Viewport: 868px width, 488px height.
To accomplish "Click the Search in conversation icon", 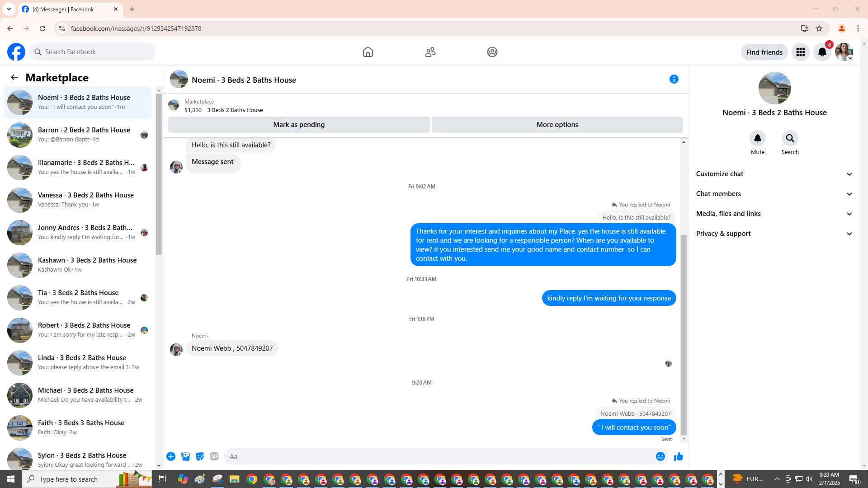I will (x=790, y=138).
